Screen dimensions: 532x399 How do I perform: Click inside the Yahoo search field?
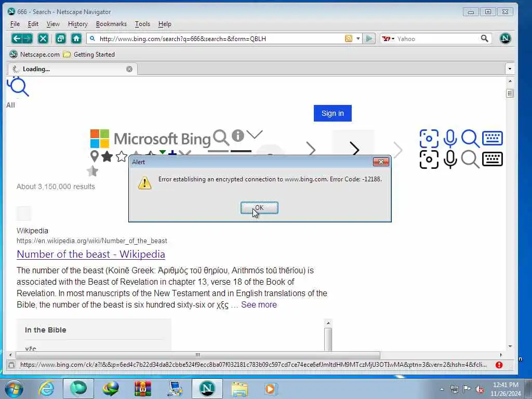coord(437,38)
